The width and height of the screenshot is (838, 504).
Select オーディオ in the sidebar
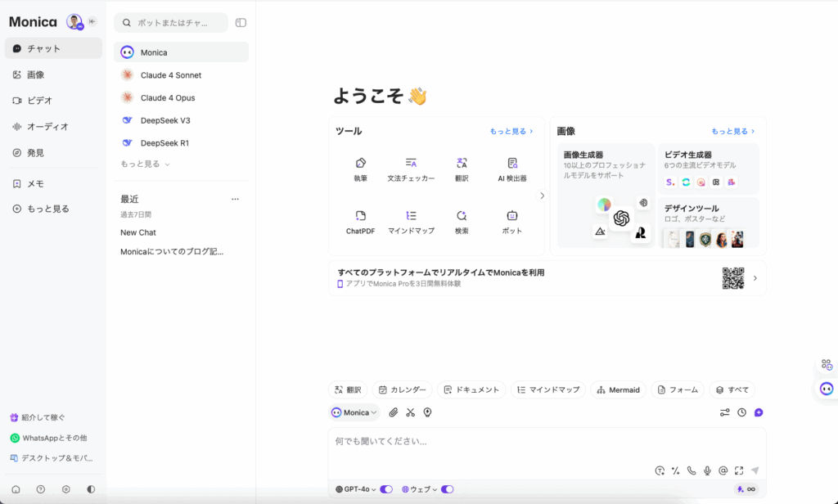(53, 127)
